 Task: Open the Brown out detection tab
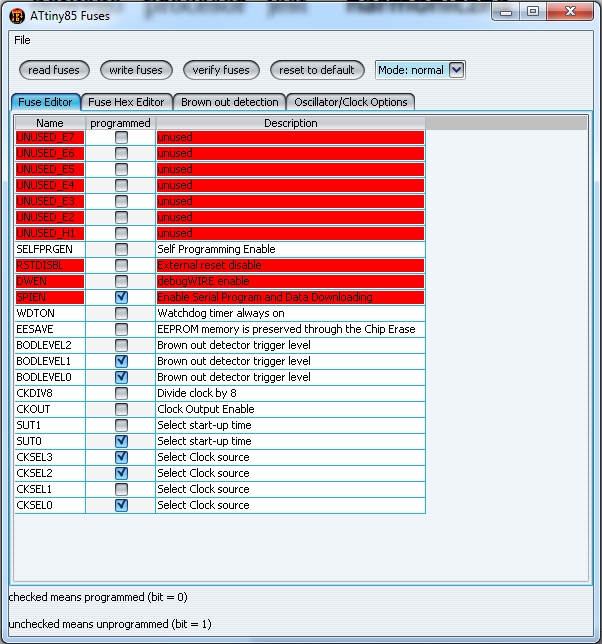coord(230,102)
